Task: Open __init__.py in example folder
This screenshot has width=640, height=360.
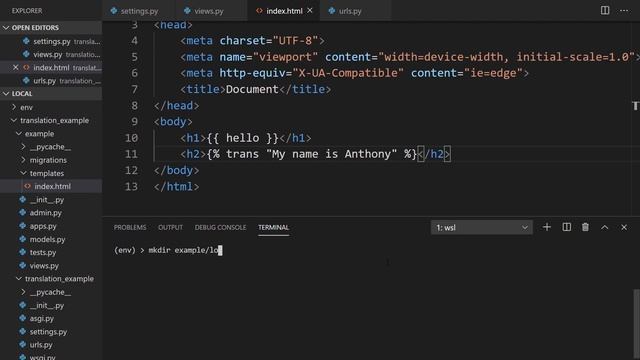Action: (51, 200)
